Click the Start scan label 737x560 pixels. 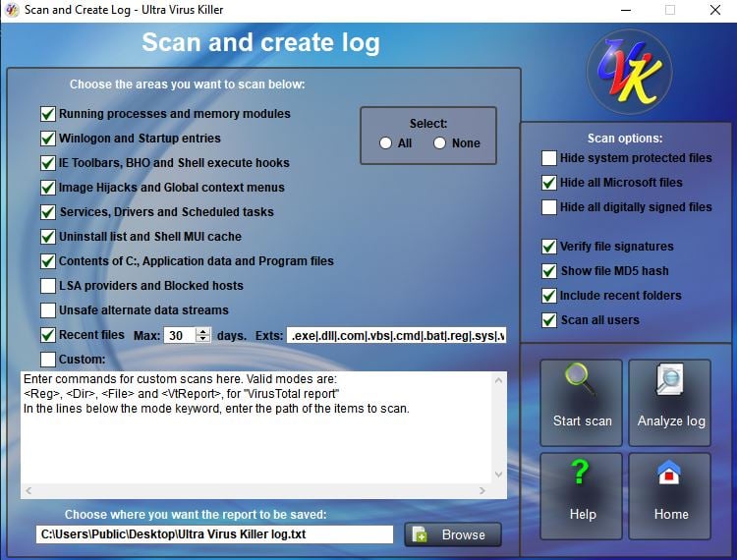point(583,420)
